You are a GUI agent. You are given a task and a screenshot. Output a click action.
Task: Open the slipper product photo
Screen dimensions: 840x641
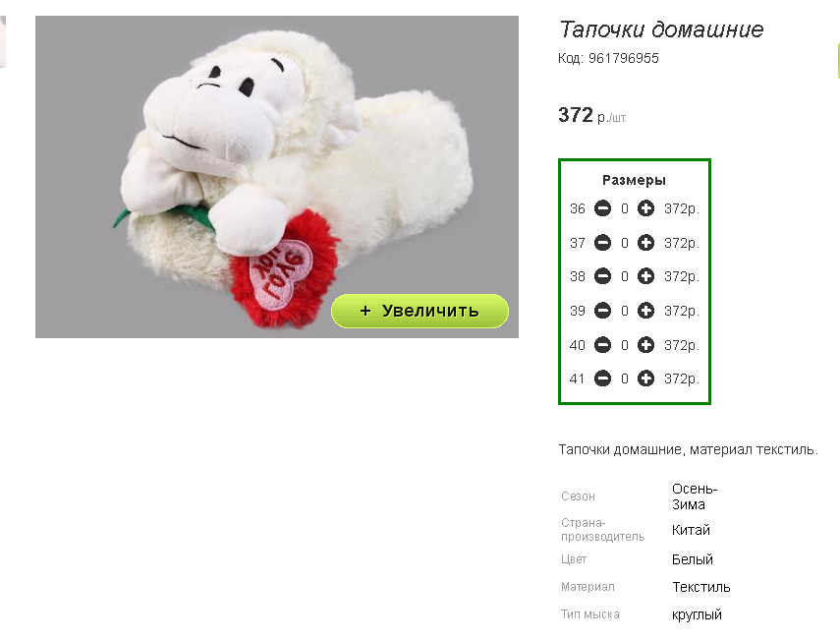pyautogui.click(x=277, y=177)
